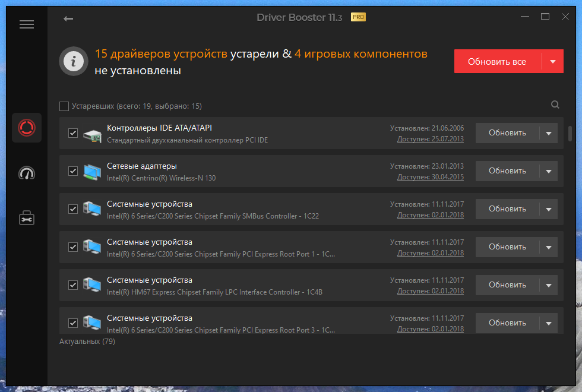The image size is (582, 392).
Task: Open the red driver scan sidebar icon
Action: pyautogui.click(x=27, y=128)
